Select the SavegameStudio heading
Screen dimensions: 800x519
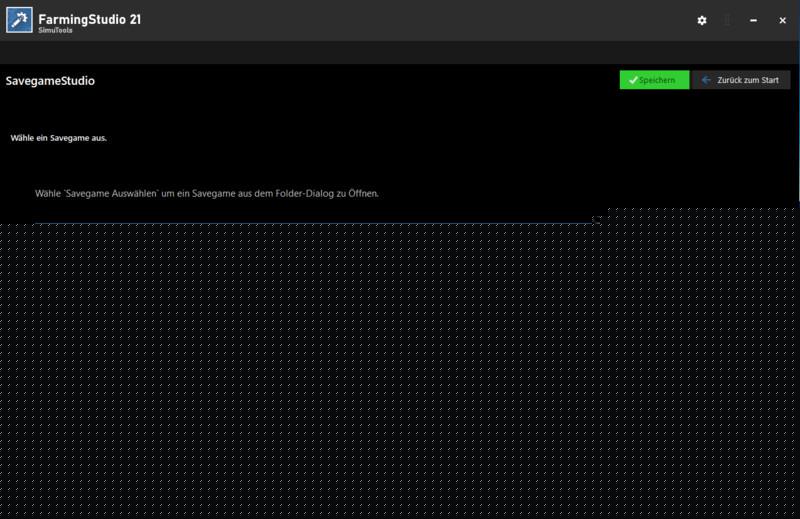click(x=50, y=81)
